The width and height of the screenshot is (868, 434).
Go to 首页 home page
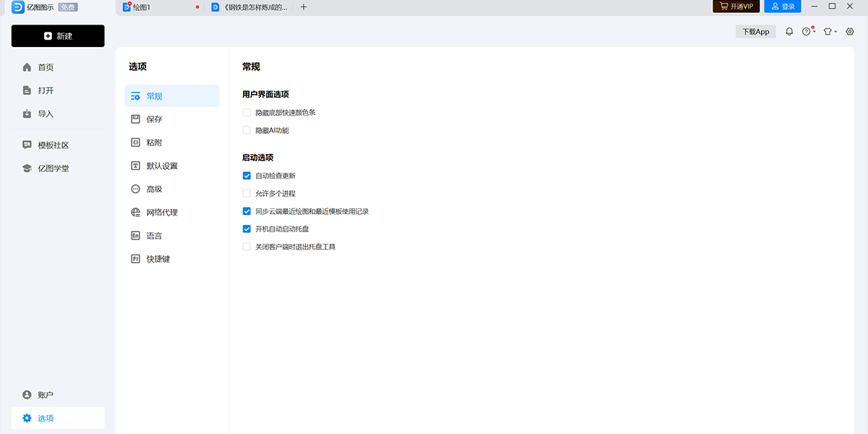46,67
